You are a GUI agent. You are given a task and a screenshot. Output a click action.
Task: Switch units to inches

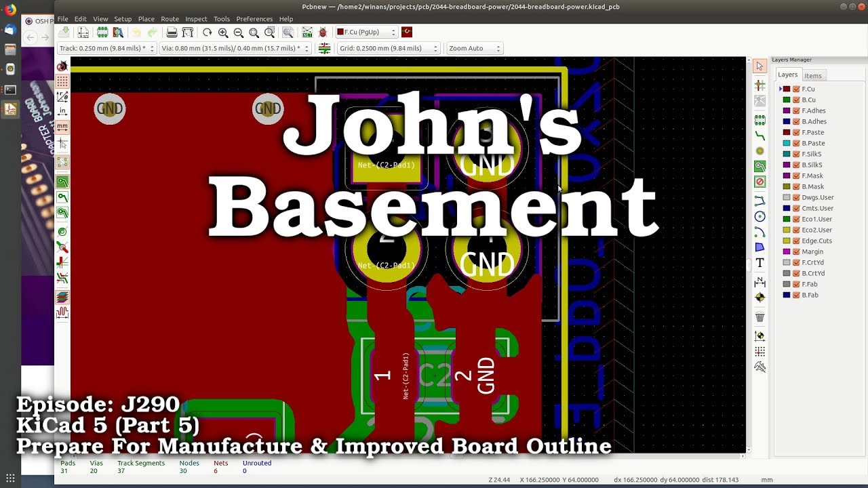coord(62,112)
